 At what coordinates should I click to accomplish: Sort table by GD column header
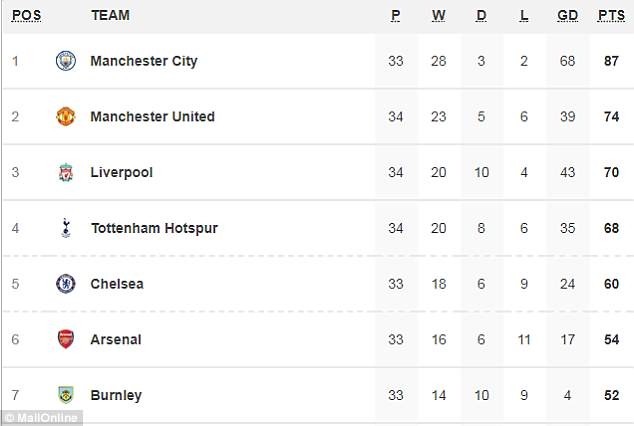tap(567, 16)
